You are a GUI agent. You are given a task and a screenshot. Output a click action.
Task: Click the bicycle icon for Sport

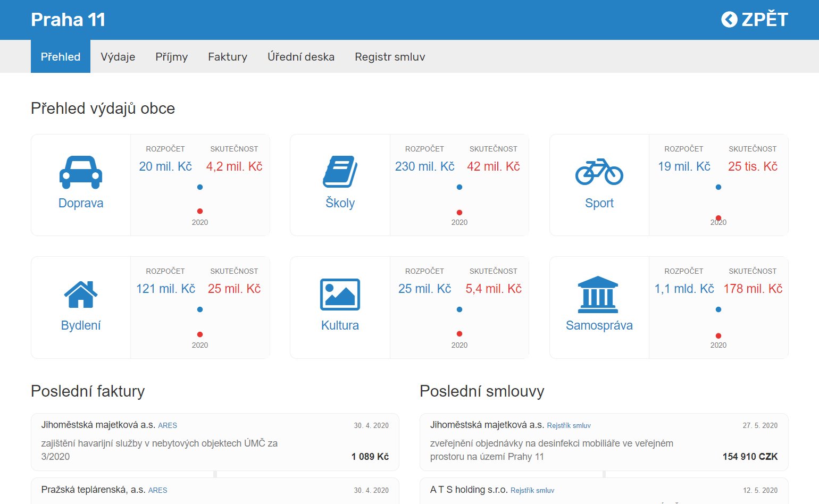(599, 172)
